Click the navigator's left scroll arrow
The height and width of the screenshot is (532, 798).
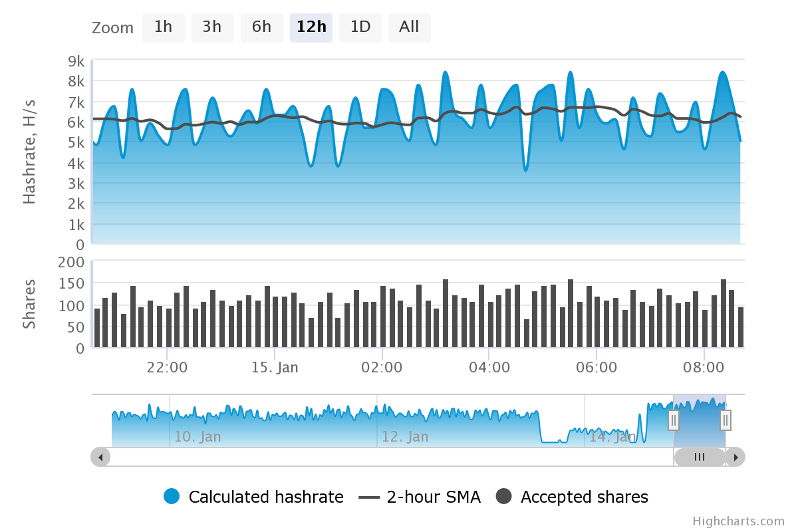pos(100,457)
